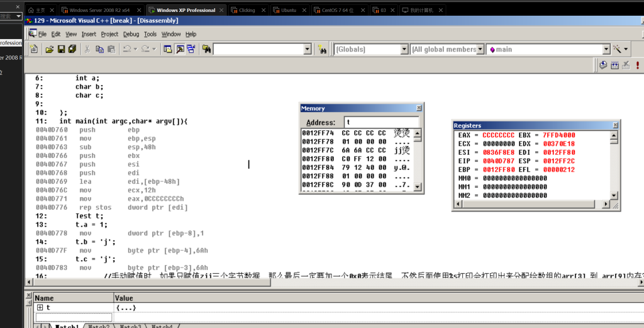The height and width of the screenshot is (328, 644).
Task: Click the Compile icon in build toolbar
Action: tap(603, 65)
